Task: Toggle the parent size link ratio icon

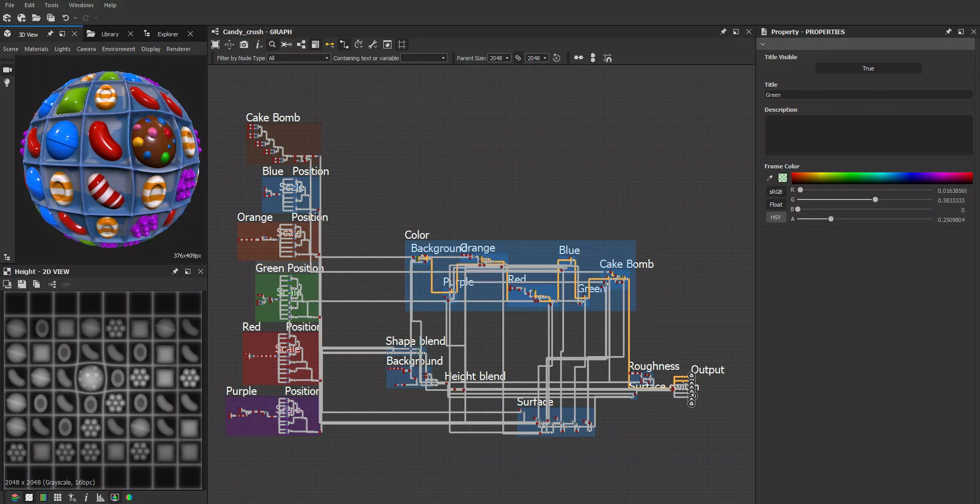Action: pos(518,58)
